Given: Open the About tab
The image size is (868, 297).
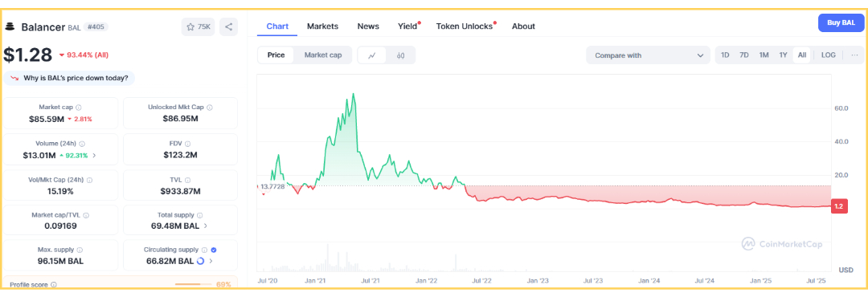Looking at the screenshot, I should 523,26.
